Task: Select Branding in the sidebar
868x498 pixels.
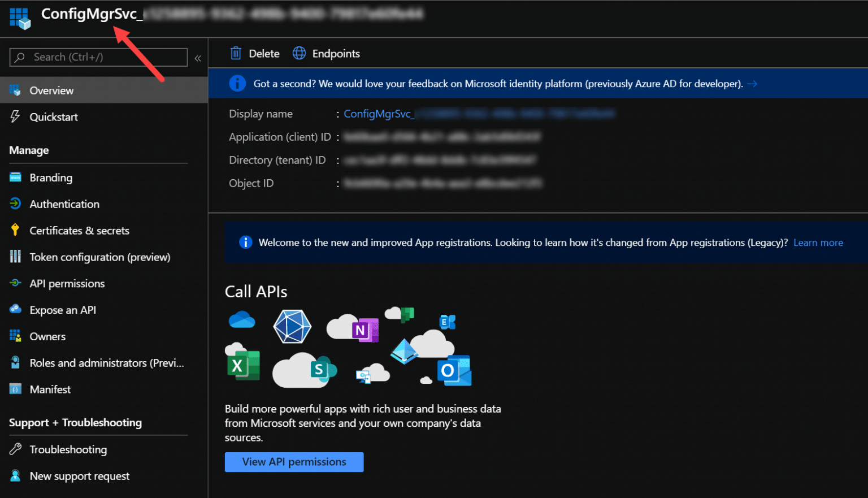Action: [51, 177]
